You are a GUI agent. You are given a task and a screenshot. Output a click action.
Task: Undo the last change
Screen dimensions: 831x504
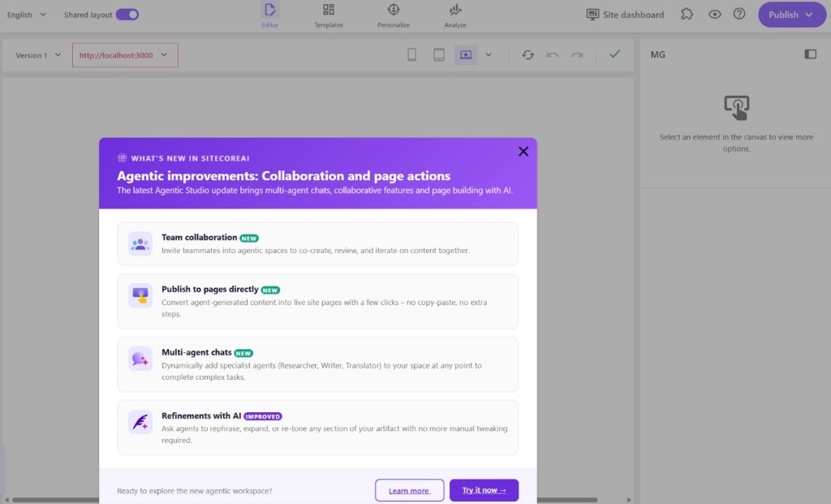tap(552, 54)
